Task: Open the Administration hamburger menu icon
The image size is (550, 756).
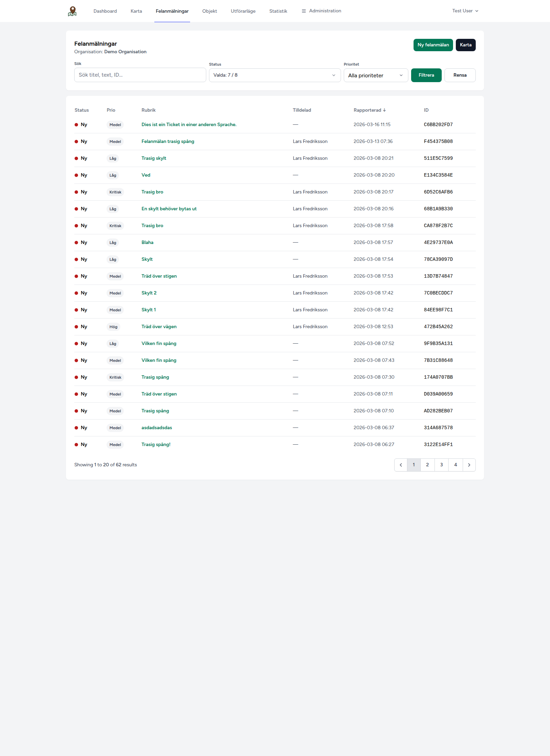Action: tap(304, 11)
